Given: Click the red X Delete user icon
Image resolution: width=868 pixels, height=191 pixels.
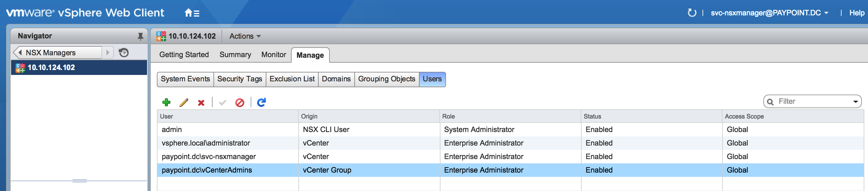Looking at the screenshot, I should [x=201, y=103].
